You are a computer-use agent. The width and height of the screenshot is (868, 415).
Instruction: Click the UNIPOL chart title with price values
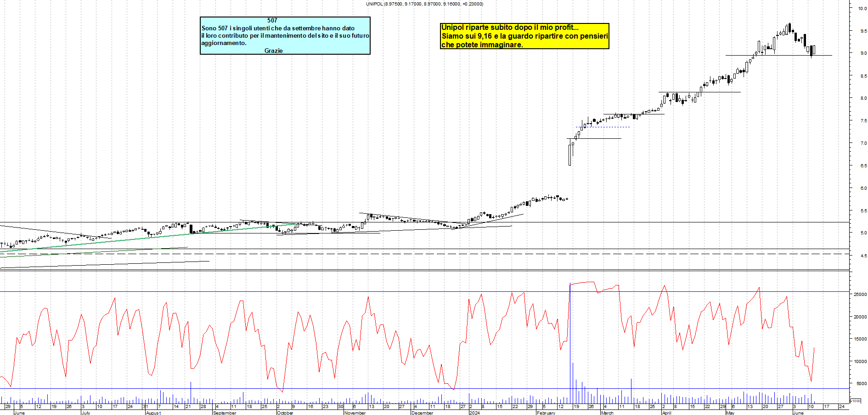[x=424, y=4]
